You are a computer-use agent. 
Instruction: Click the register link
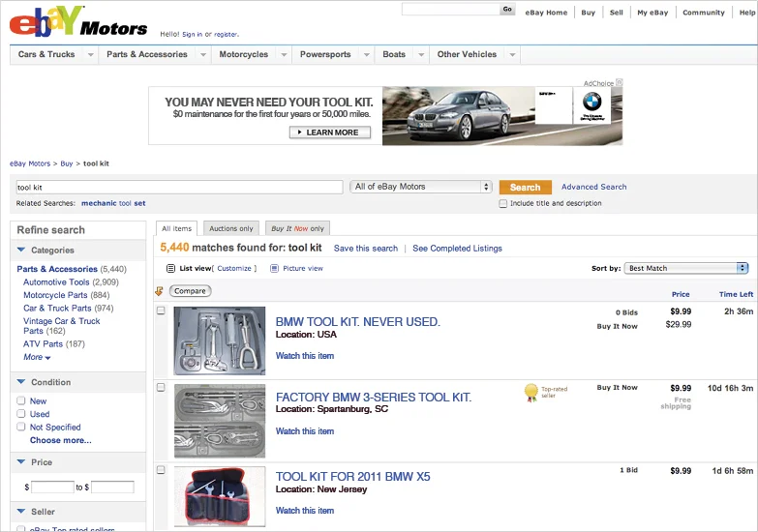[x=226, y=34]
